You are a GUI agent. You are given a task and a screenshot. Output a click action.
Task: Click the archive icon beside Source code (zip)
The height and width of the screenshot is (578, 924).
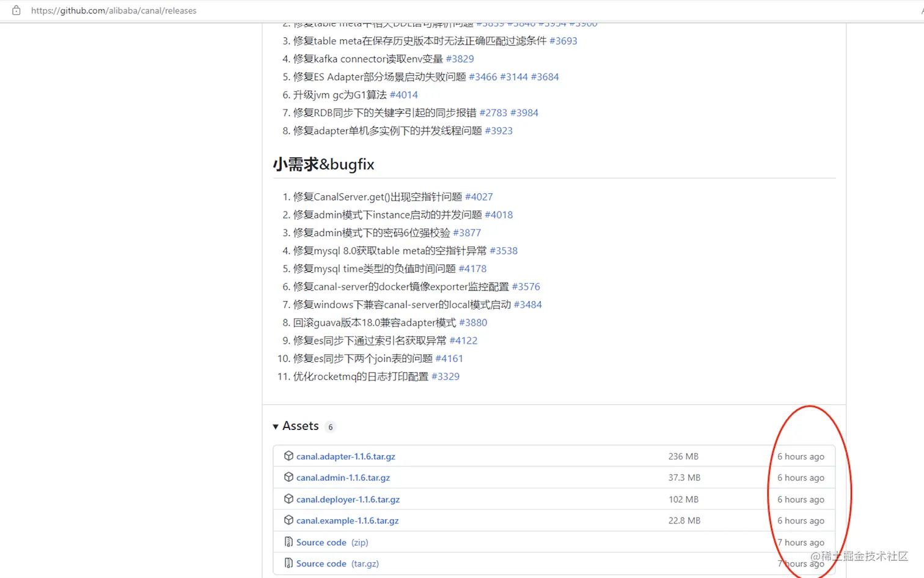[x=288, y=542]
